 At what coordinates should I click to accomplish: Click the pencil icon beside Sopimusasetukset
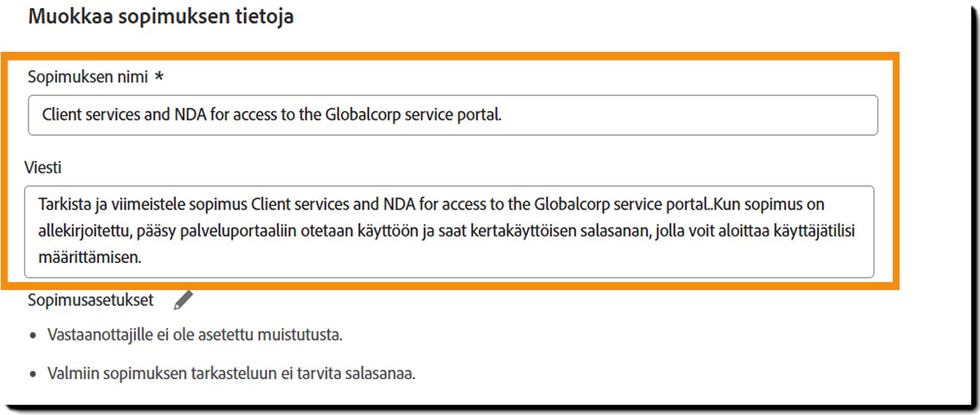pos(184,300)
